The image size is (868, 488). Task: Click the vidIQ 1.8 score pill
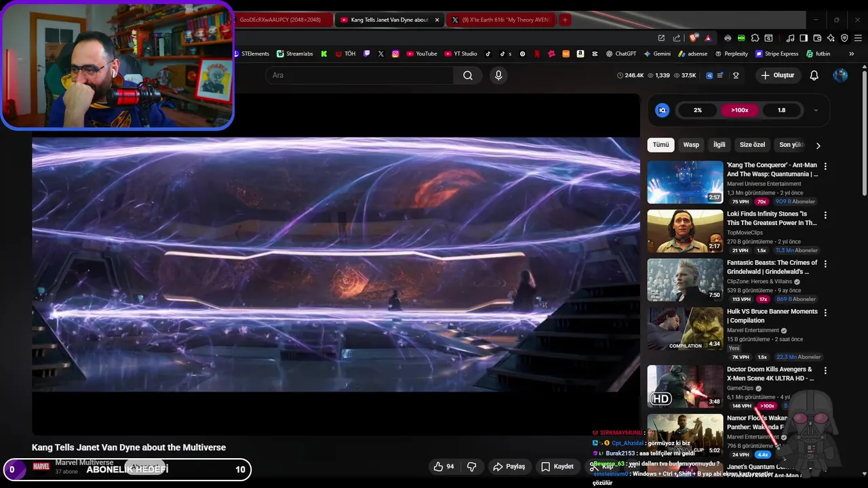click(781, 110)
